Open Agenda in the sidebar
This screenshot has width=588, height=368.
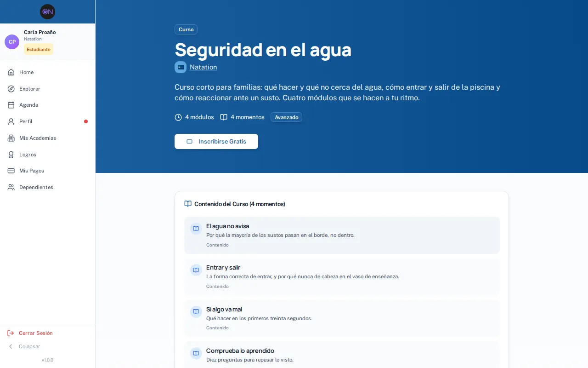click(x=48, y=105)
